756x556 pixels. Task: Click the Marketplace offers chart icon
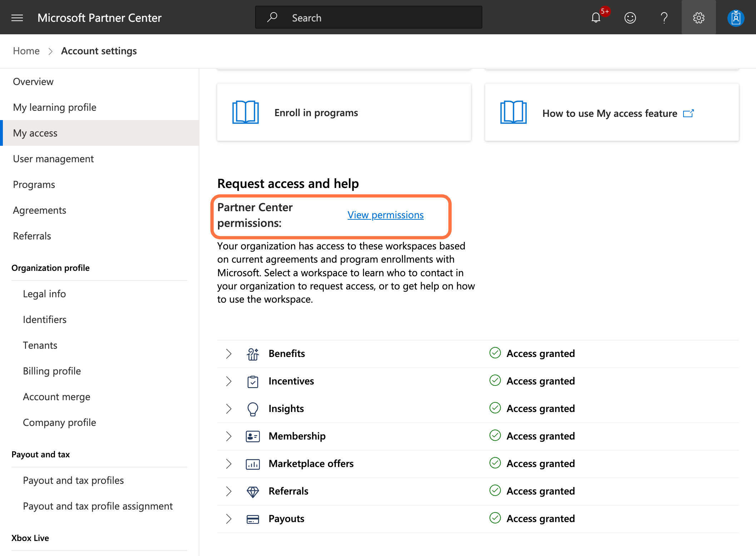(x=253, y=464)
